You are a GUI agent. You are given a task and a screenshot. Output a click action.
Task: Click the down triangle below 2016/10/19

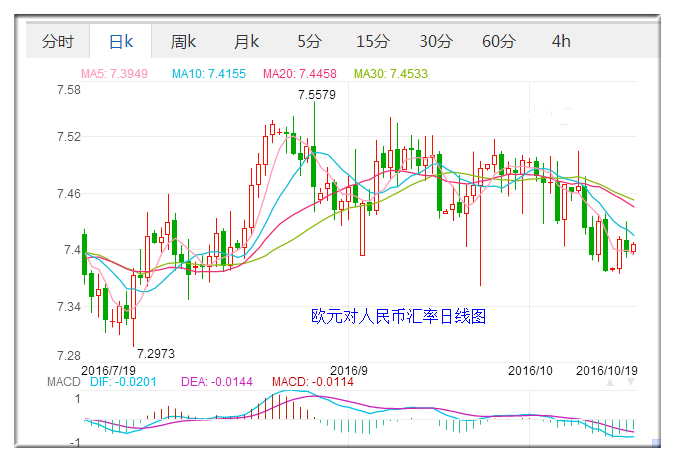[x=630, y=382]
